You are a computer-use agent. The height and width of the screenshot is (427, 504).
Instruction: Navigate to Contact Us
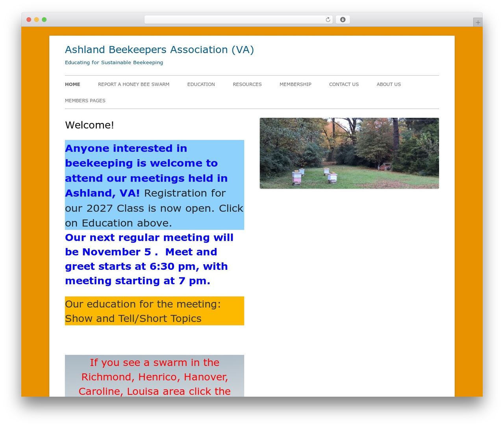click(344, 84)
